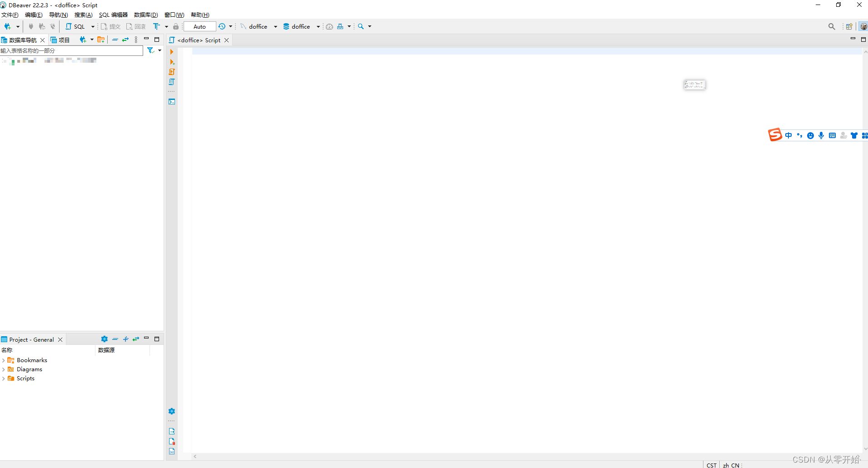The height and width of the screenshot is (468, 868).
Task: Toggle link with editor in navigator
Action: pyautogui.click(x=125, y=40)
